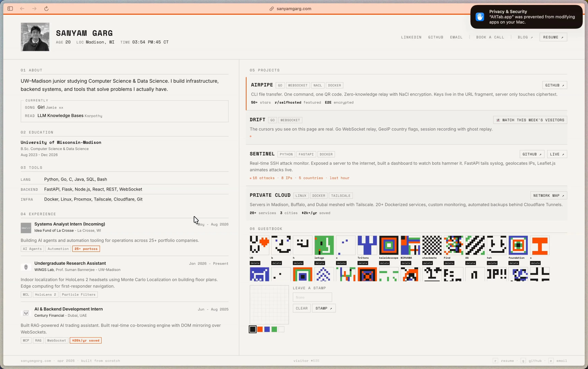
Task: Reload the page with the refresh icon
Action: tap(46, 9)
